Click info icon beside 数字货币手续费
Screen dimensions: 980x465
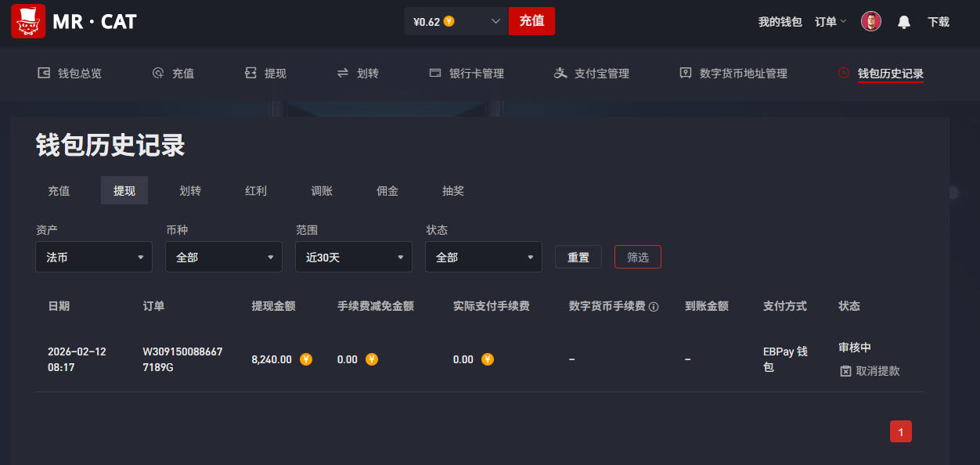[654, 307]
